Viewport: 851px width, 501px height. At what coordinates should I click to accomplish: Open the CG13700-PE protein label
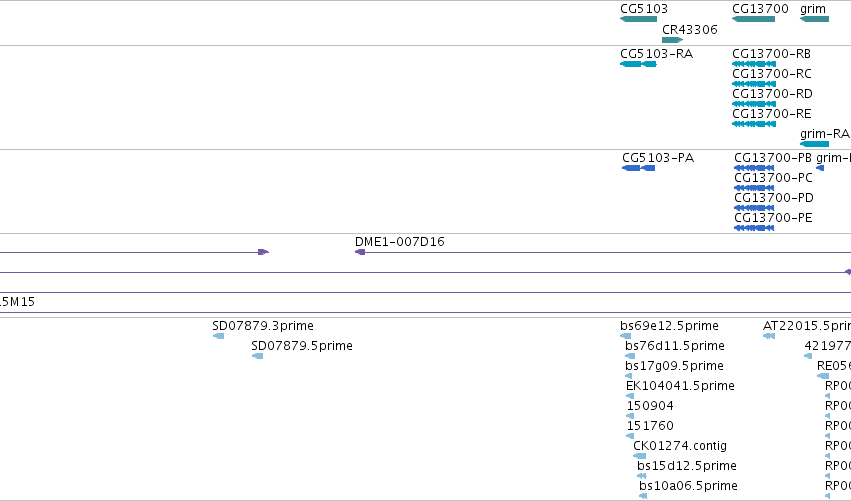click(773, 218)
